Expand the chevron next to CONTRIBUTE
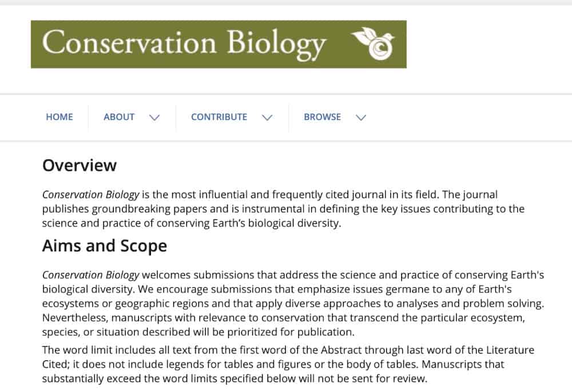 point(267,117)
